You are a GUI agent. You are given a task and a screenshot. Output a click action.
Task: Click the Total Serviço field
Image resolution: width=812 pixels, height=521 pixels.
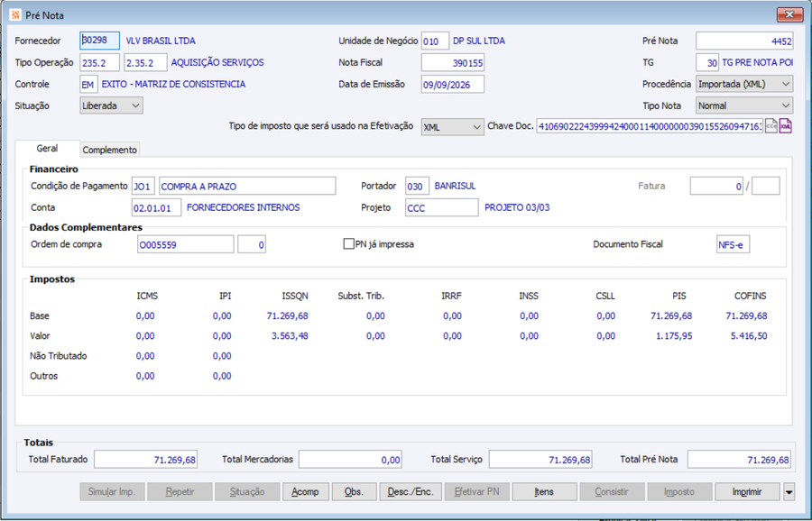pos(540,459)
